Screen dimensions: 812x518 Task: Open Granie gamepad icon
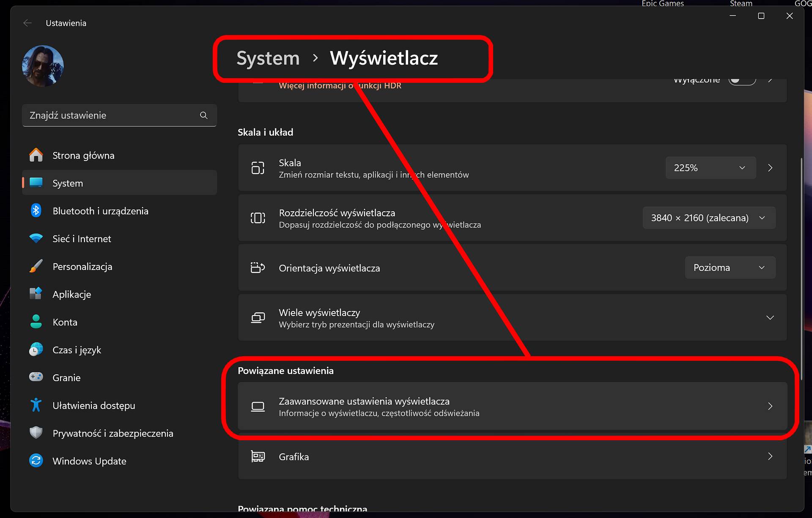[x=36, y=377]
